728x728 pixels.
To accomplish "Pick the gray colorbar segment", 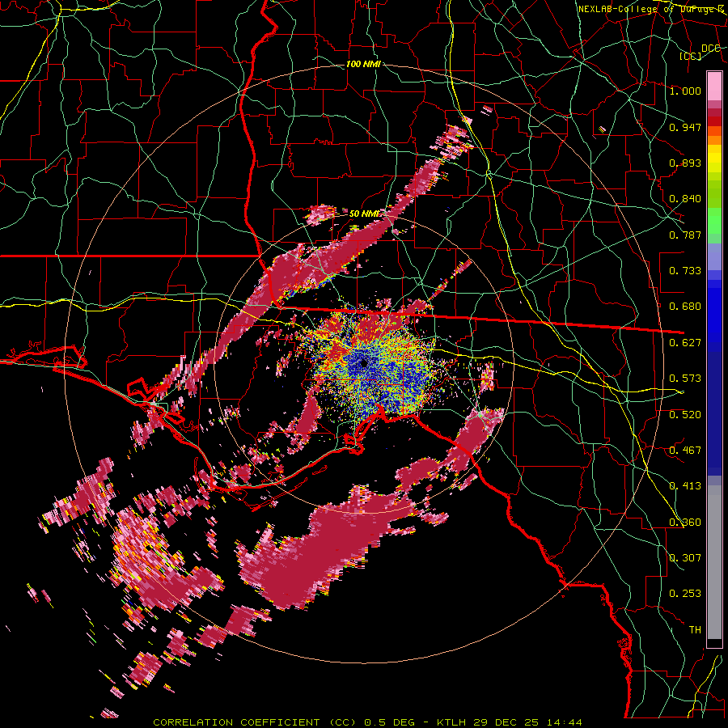I will click(x=714, y=562).
